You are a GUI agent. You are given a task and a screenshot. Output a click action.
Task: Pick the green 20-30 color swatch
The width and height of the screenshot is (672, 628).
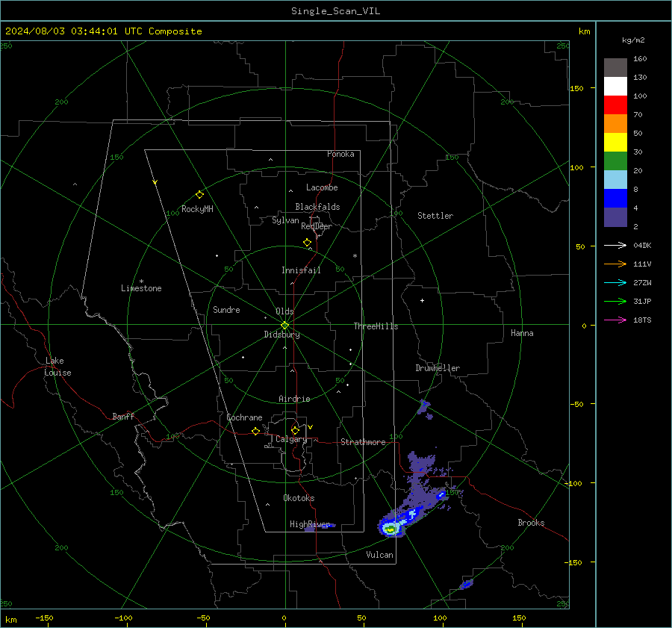(615, 161)
